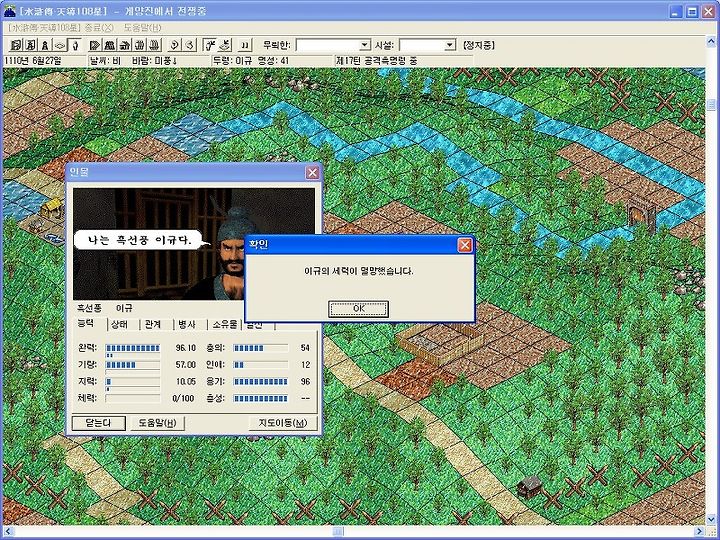Click the 도움말(H) button in 인물 window
The width and height of the screenshot is (720, 540).
pos(158,423)
